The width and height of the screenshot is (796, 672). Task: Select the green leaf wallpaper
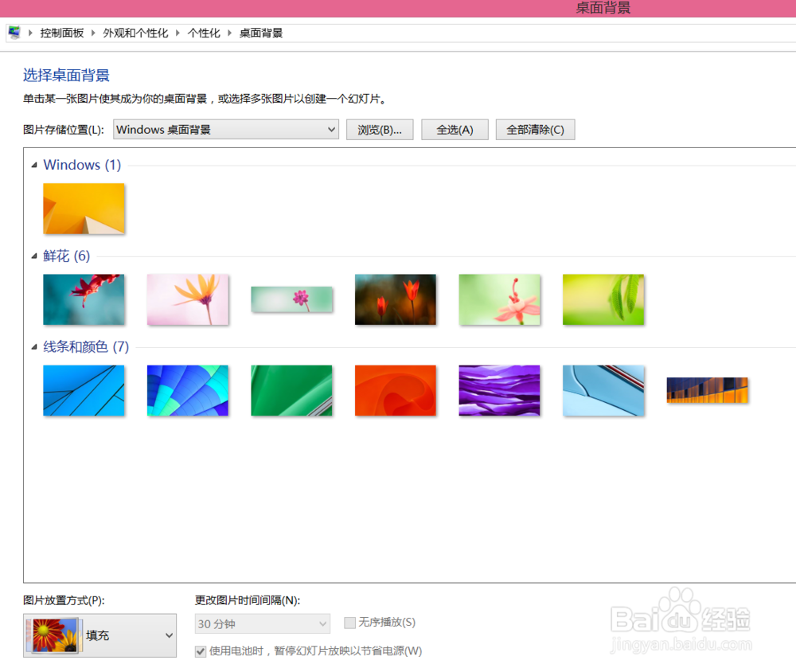(x=603, y=299)
